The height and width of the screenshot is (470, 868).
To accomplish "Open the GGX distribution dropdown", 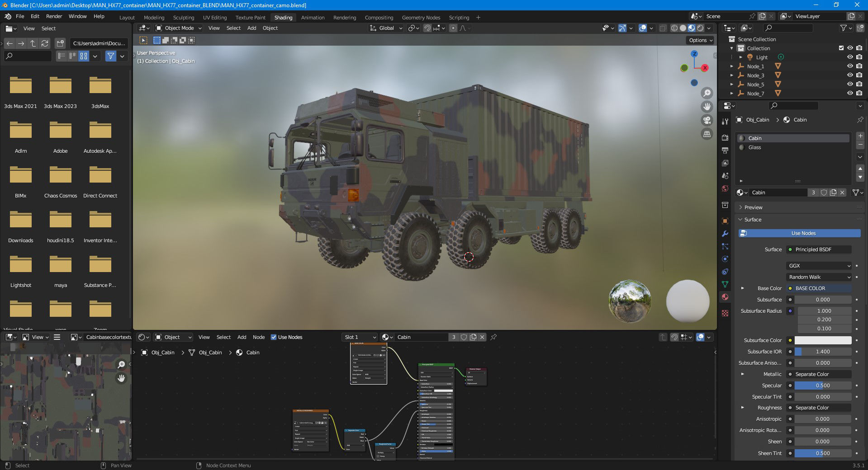I will [x=819, y=266].
